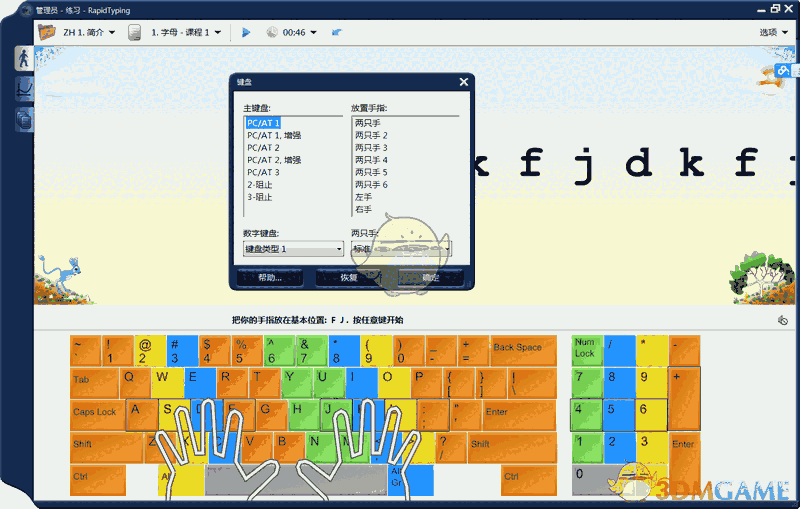
Task: Click the numeric keypad Enter key
Action: click(684, 464)
